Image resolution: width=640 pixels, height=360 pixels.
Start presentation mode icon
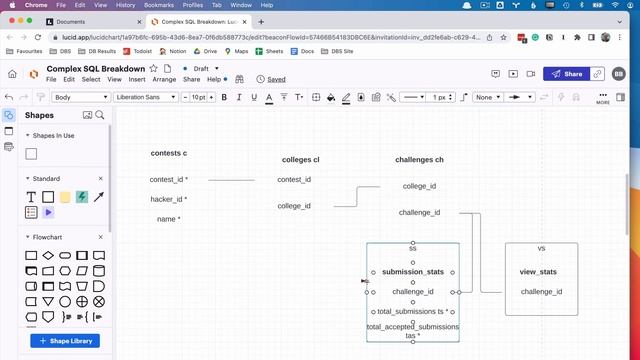pos(513,74)
